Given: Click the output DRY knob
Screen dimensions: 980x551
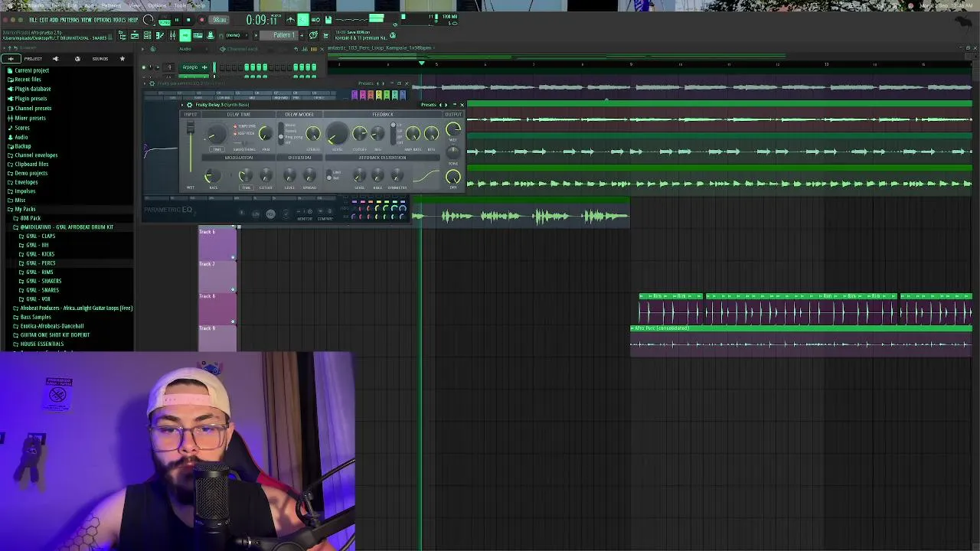Looking at the screenshot, I should [453, 178].
